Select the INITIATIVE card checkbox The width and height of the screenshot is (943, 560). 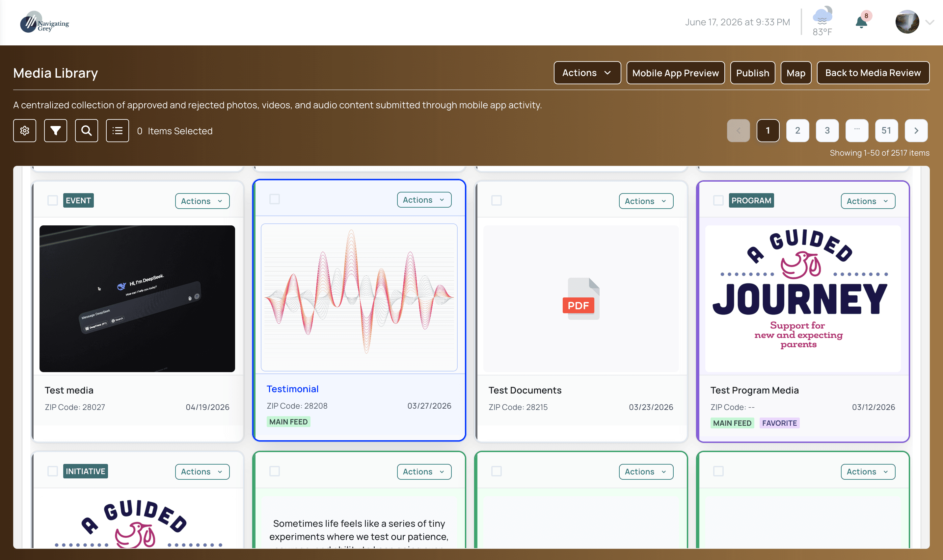click(x=52, y=471)
